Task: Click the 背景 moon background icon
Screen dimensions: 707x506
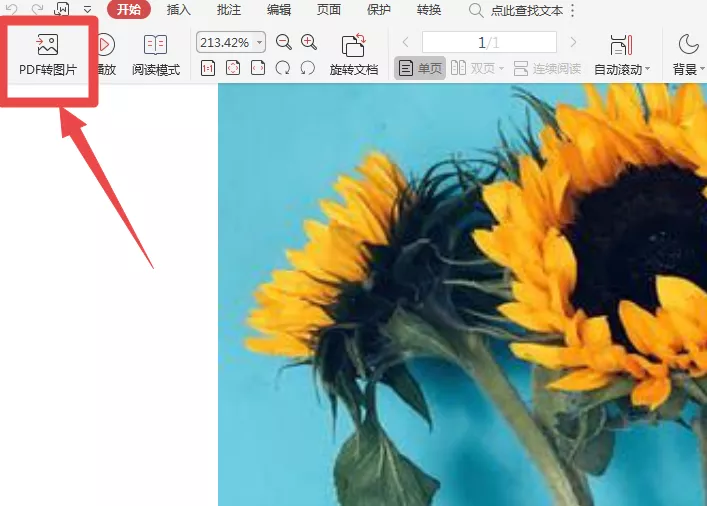Action: click(688, 44)
